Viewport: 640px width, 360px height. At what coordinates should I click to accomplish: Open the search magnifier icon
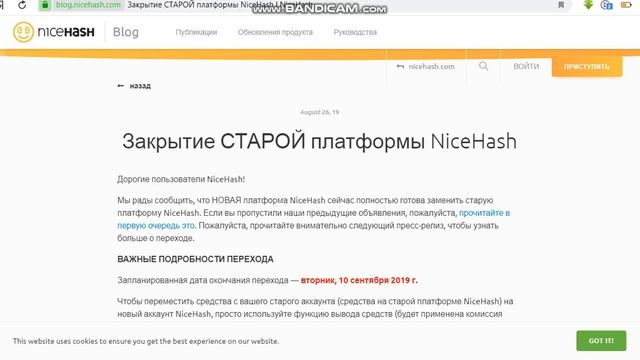(483, 66)
